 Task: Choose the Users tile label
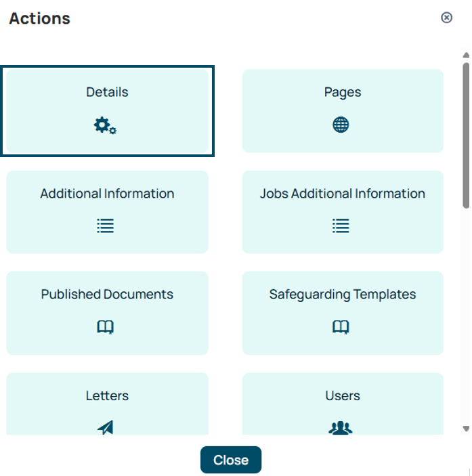(343, 395)
